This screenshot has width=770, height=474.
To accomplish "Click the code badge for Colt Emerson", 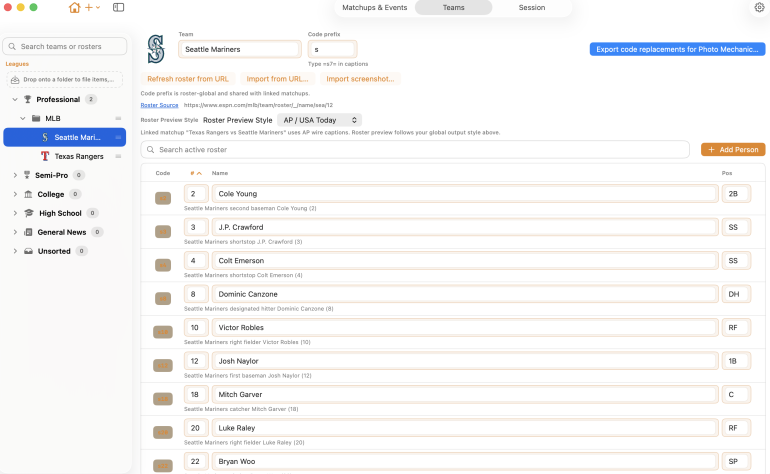I will 163,265.
